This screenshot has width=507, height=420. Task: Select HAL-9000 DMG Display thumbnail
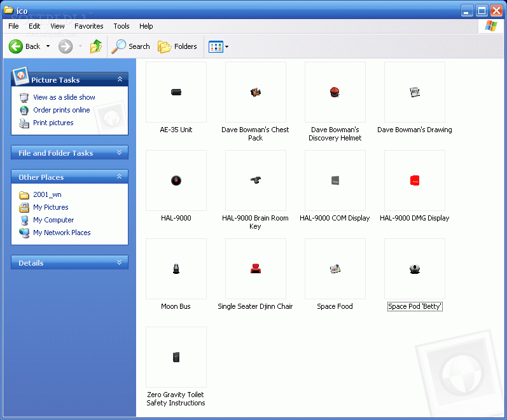pyautogui.click(x=415, y=180)
